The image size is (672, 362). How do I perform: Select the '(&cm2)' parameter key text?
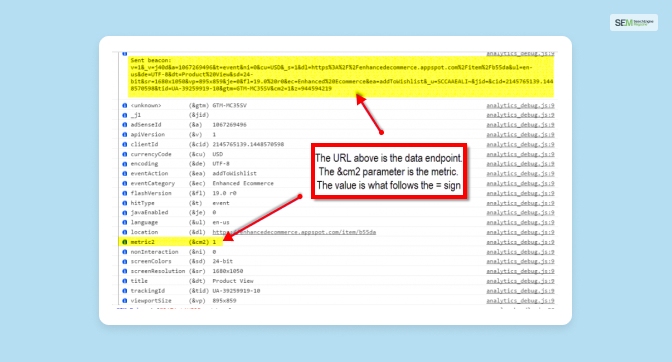(x=199, y=242)
